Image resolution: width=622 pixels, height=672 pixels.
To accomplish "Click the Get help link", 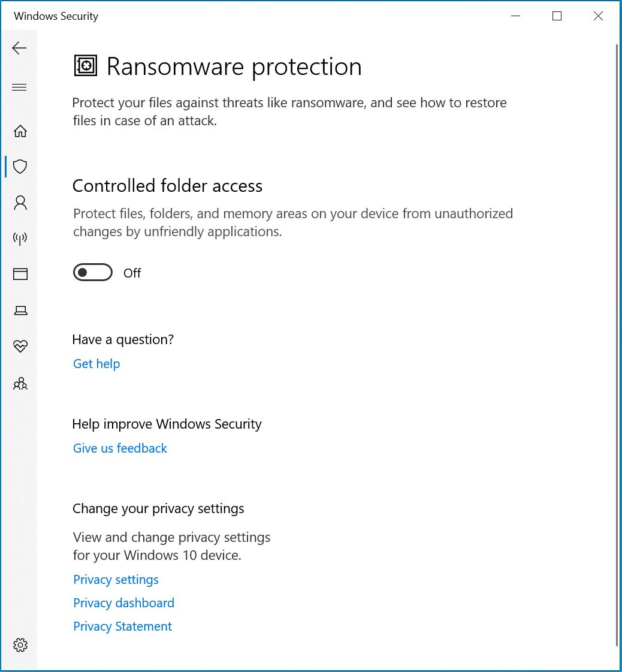I will [96, 364].
